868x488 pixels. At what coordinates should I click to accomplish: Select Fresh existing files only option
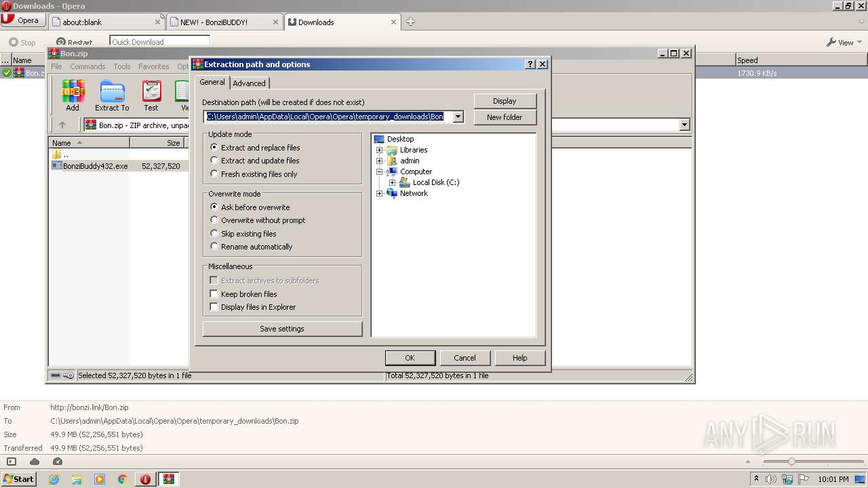[x=254, y=174]
